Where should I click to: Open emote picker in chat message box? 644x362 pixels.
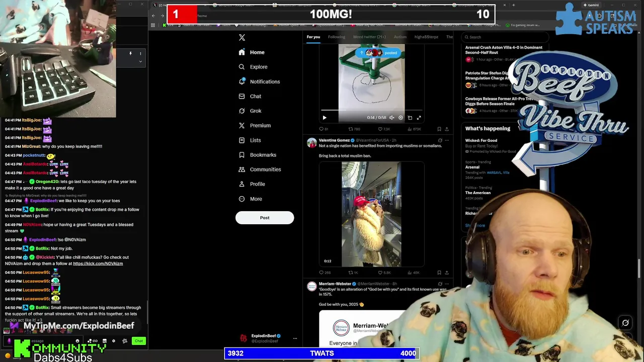77,341
